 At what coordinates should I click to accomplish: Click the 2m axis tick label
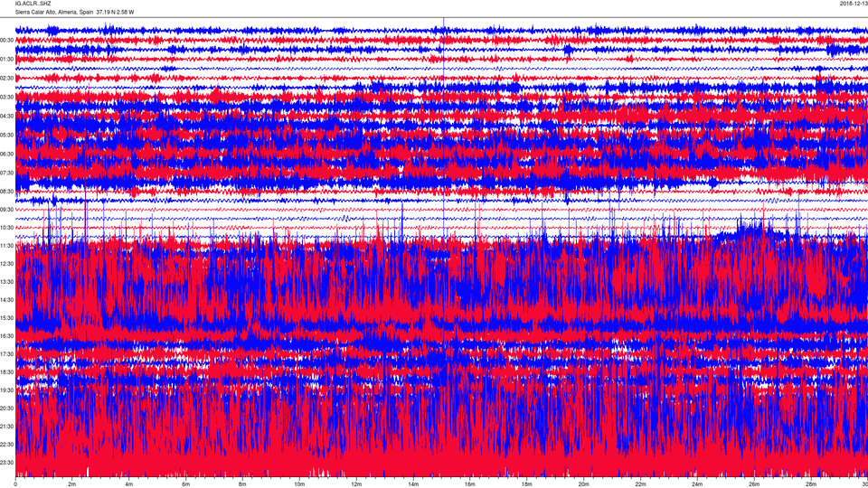pyautogui.click(x=72, y=484)
